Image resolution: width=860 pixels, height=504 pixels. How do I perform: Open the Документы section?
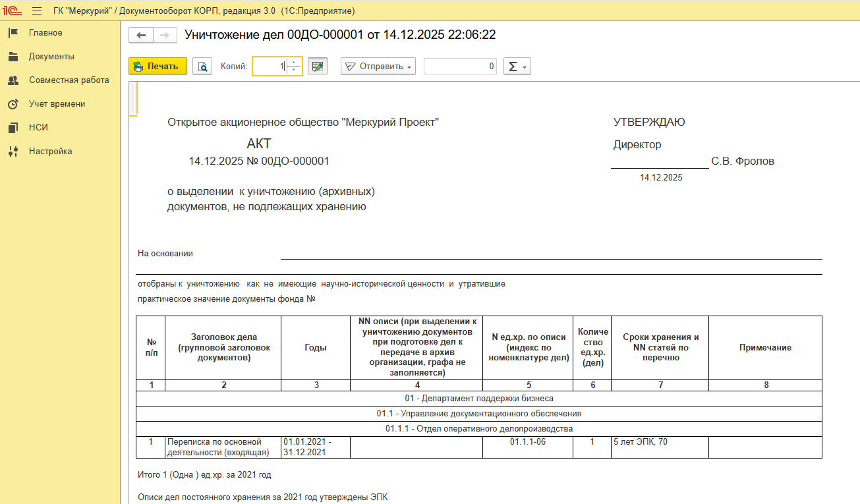(x=51, y=57)
